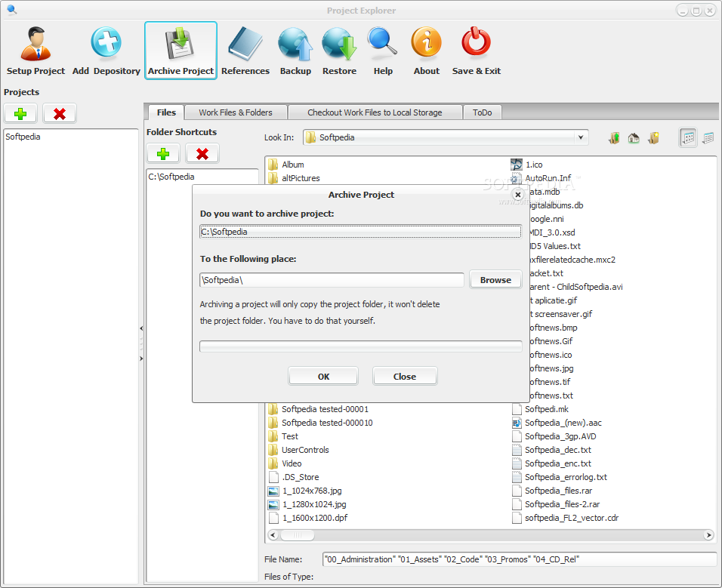Select the Softpedia_errorlog.txt file
Image resolution: width=722 pixels, height=588 pixels.
click(560, 477)
